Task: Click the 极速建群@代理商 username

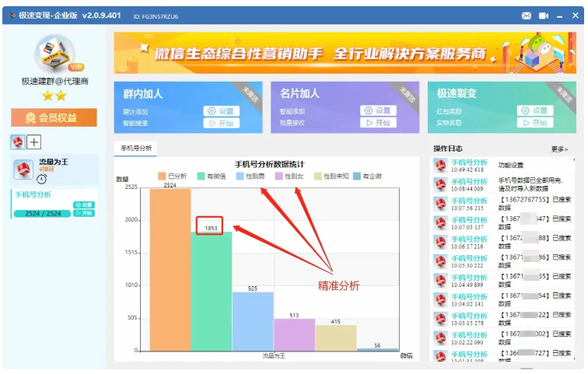Action: point(54,82)
